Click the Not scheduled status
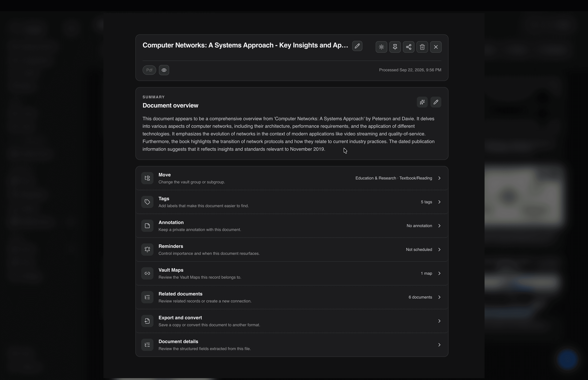The height and width of the screenshot is (380, 588). (419, 250)
